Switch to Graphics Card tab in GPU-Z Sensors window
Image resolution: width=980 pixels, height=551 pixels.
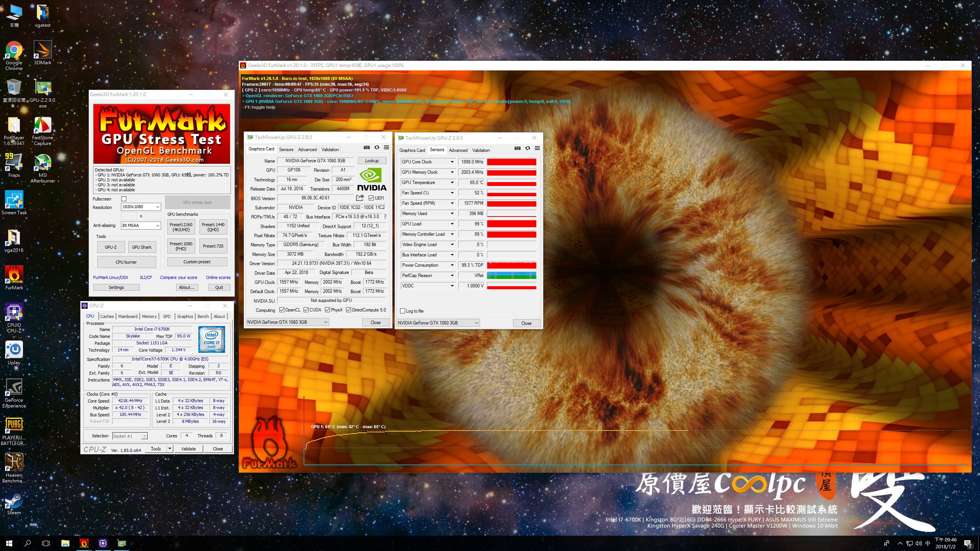point(412,150)
